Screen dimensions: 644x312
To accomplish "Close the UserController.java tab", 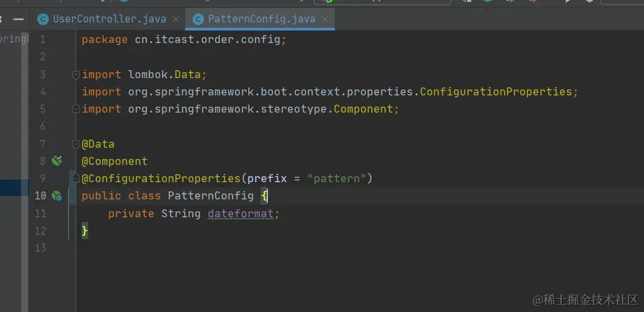I will click(176, 19).
